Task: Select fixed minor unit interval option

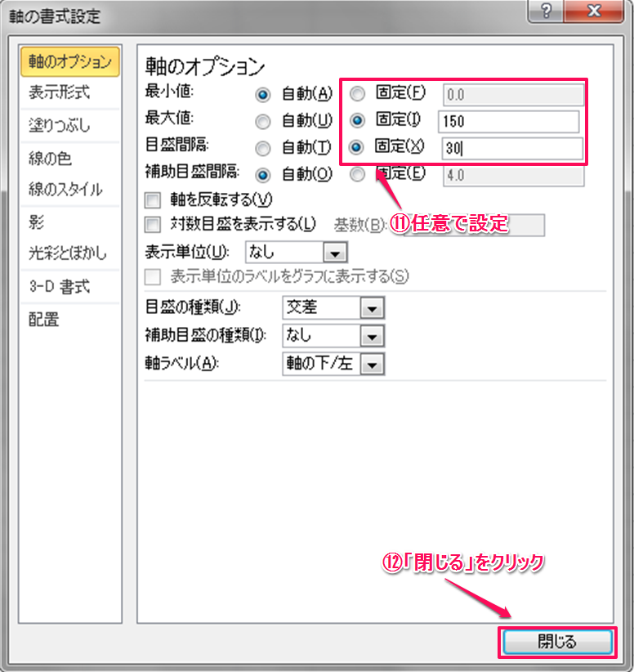Action: tap(357, 174)
